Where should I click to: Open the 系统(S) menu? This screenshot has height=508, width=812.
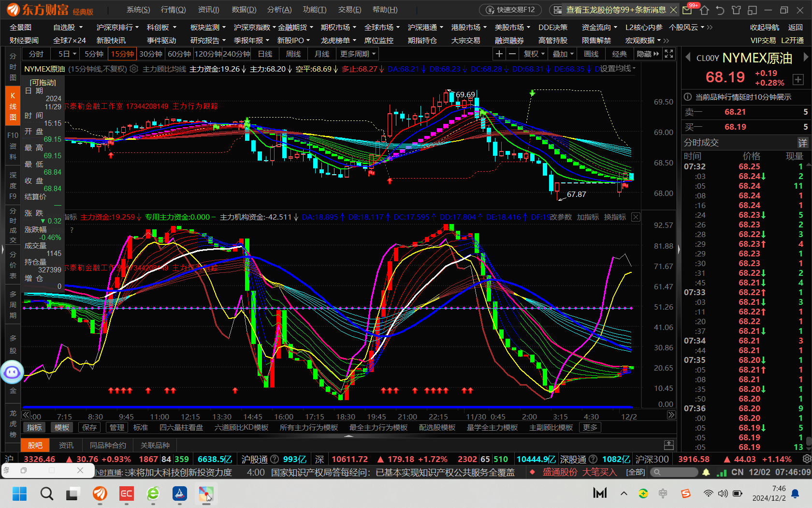click(x=138, y=10)
